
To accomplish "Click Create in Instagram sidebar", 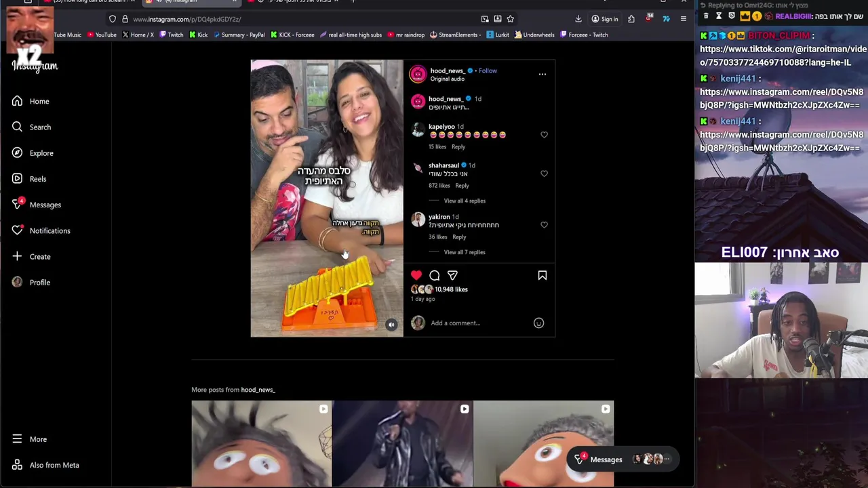I will (x=31, y=256).
